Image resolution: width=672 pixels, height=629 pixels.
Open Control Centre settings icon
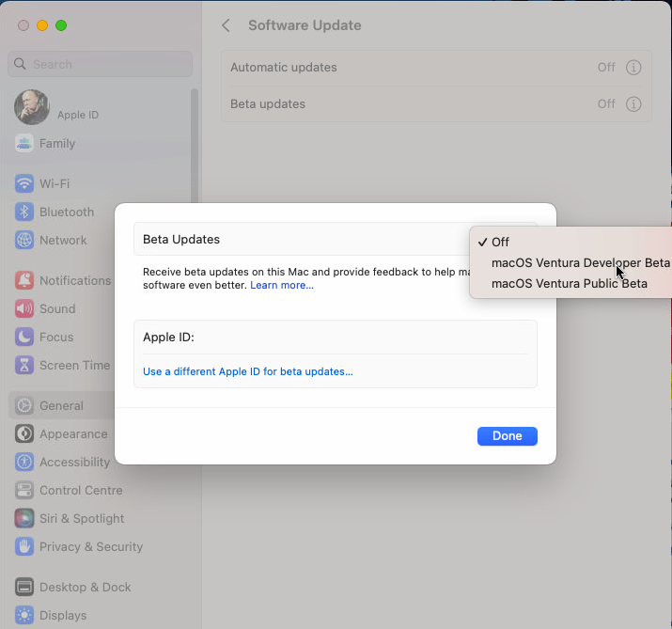coord(24,490)
